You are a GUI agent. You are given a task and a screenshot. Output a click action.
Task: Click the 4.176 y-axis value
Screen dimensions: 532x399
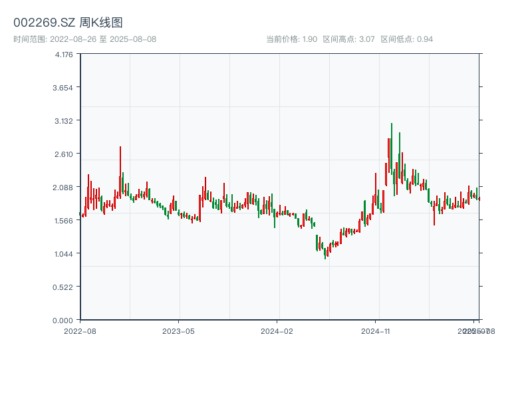click(x=64, y=54)
